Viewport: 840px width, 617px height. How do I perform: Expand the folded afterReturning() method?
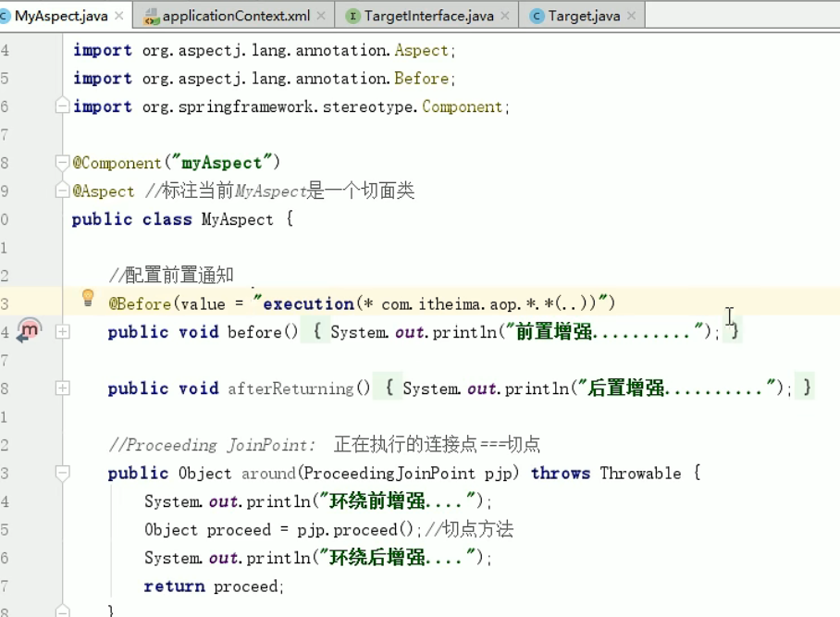[x=62, y=389]
